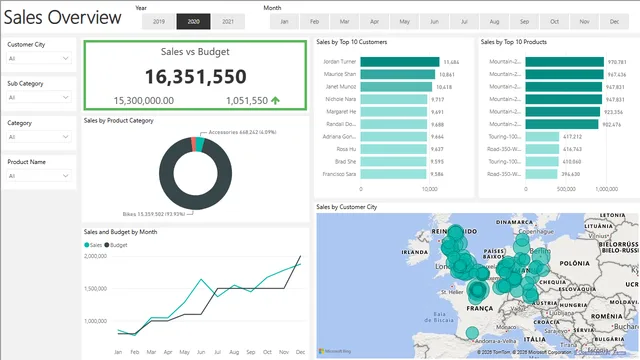640x360 pixels.
Task: Click the Sales by Top 10 Customers title
Action: [351, 42]
